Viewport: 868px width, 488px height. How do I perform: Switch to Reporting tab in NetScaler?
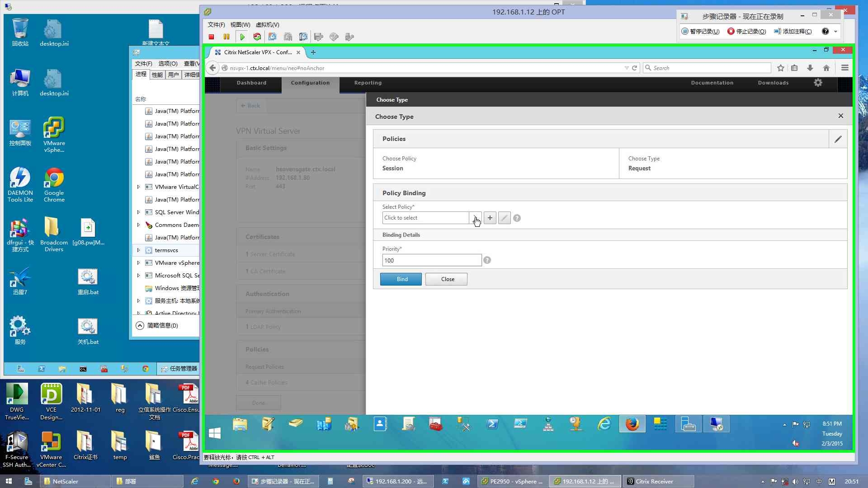pyautogui.click(x=368, y=83)
